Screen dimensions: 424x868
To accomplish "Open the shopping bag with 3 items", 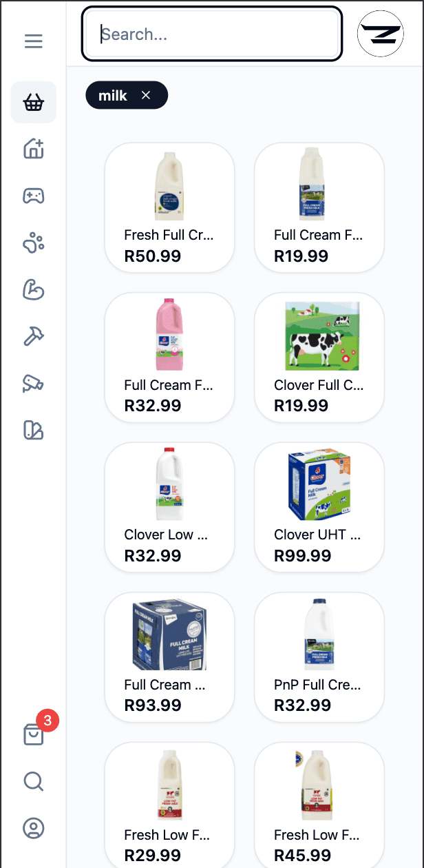I will (33, 734).
